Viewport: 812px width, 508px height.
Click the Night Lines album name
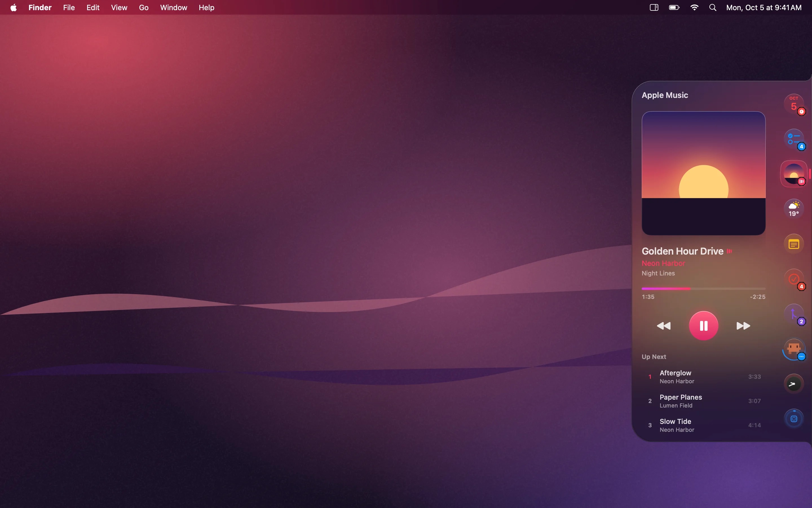(658, 273)
